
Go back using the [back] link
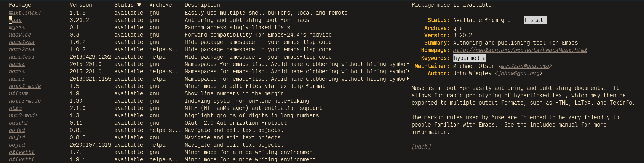(x=421, y=146)
